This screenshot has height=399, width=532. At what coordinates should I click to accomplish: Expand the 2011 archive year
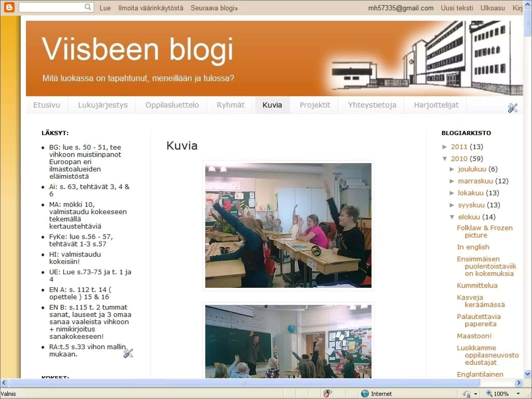point(445,147)
